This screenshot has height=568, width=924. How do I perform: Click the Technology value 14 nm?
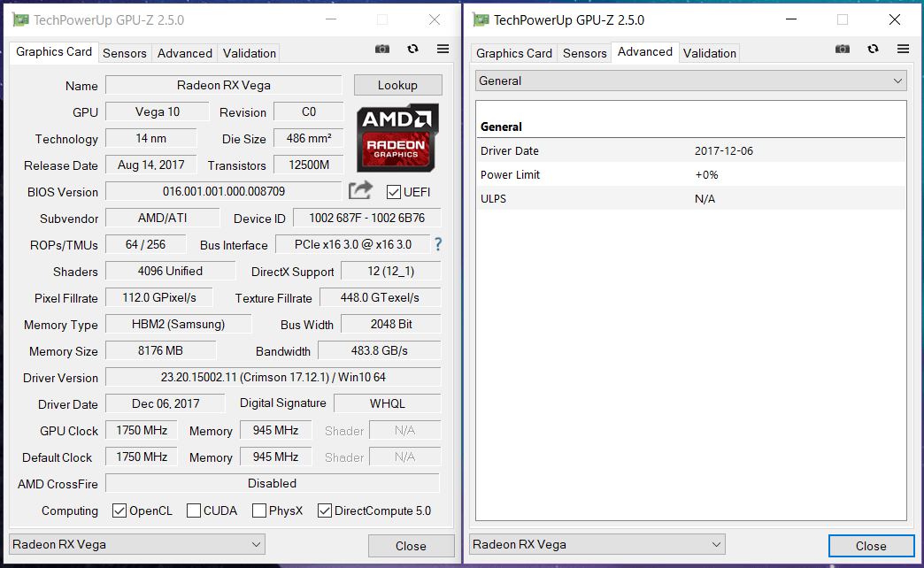click(x=150, y=139)
